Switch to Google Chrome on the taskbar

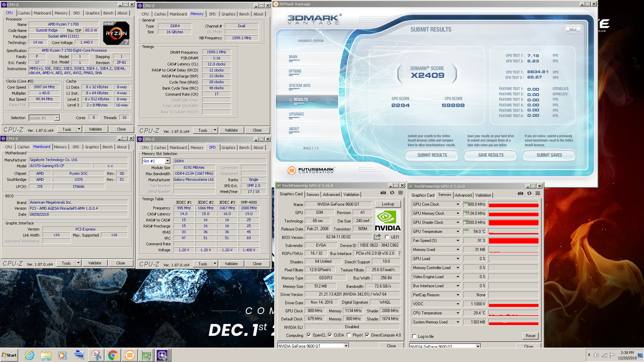click(113, 355)
